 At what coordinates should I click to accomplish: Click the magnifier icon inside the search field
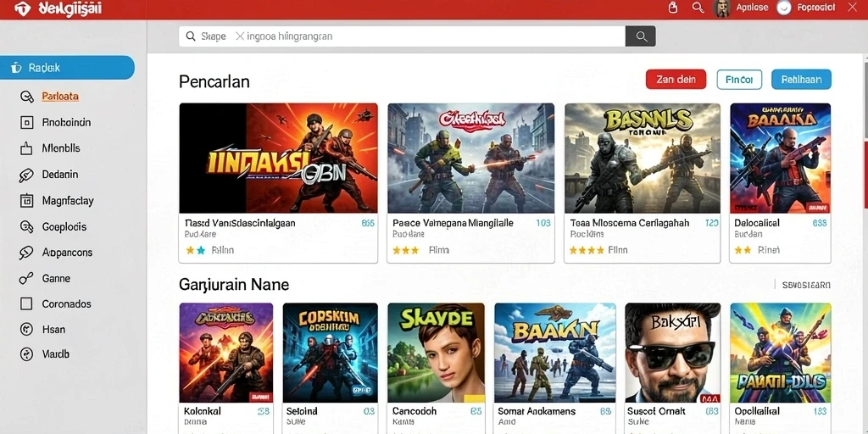pyautogui.click(x=191, y=36)
